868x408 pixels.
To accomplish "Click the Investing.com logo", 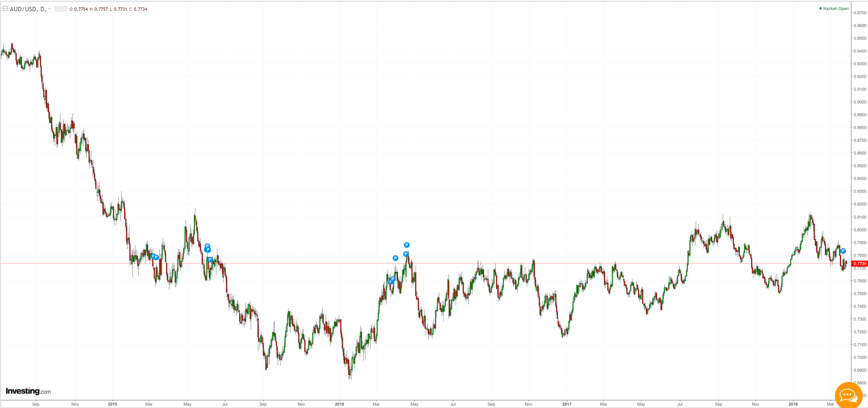I will (28, 391).
